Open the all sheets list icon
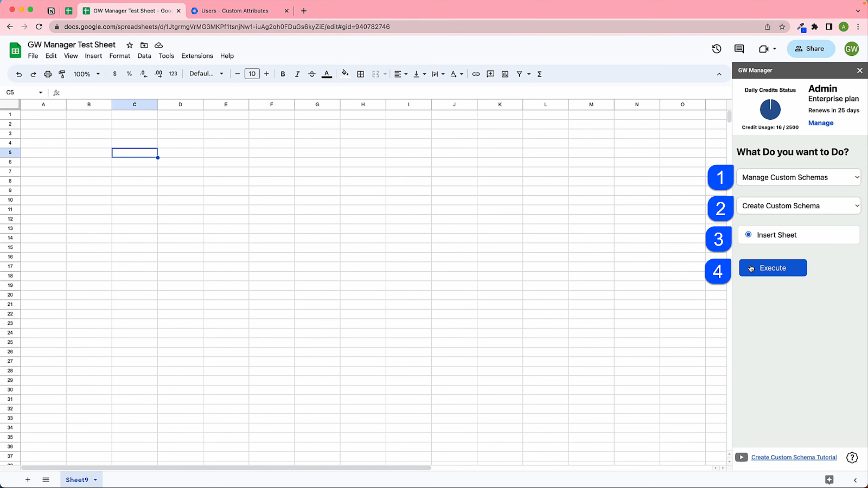The width and height of the screenshot is (868, 488). click(46, 480)
